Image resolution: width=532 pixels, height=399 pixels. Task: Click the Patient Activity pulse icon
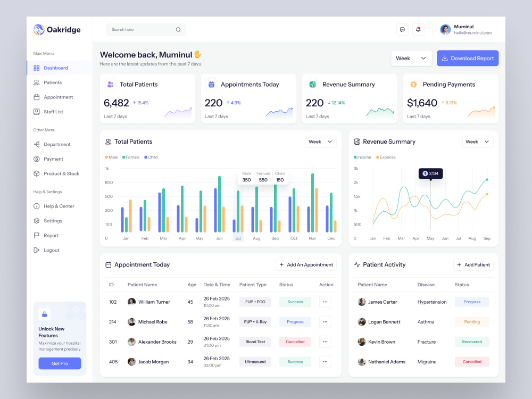(x=357, y=264)
